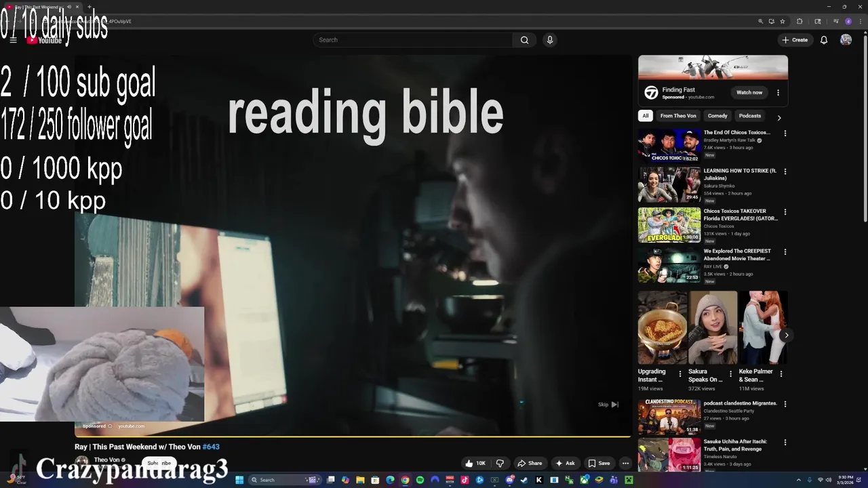Open Xbox app from the taskbar
The image size is (868, 488).
pyautogui.click(x=585, y=480)
